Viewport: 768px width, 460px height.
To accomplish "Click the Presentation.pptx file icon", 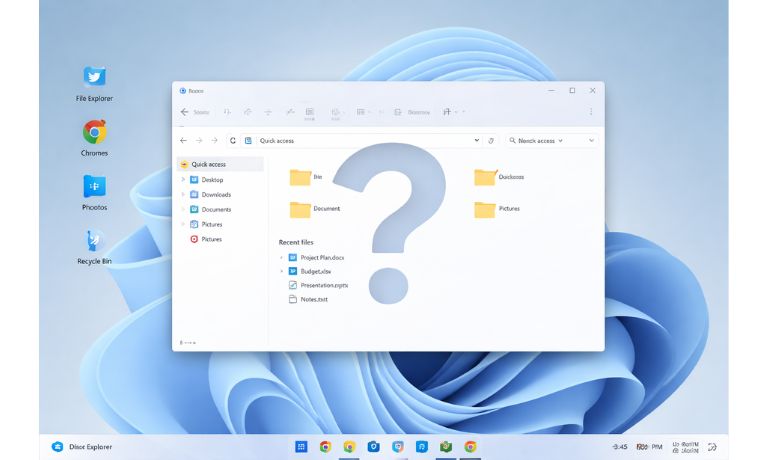I will (x=293, y=285).
